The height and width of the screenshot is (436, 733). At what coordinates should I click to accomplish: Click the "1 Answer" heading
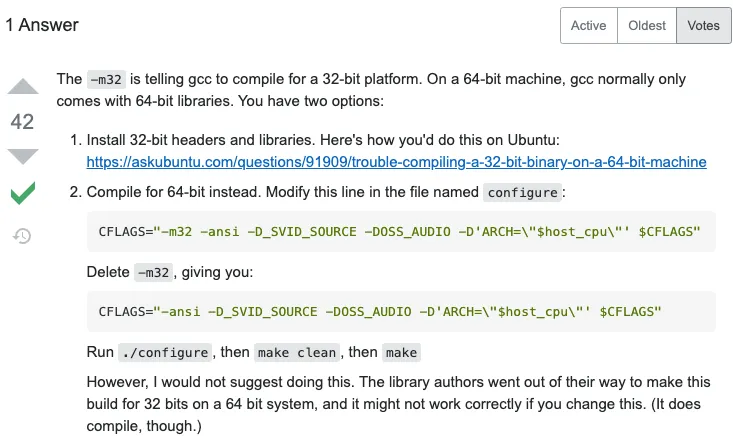pyautogui.click(x=42, y=25)
